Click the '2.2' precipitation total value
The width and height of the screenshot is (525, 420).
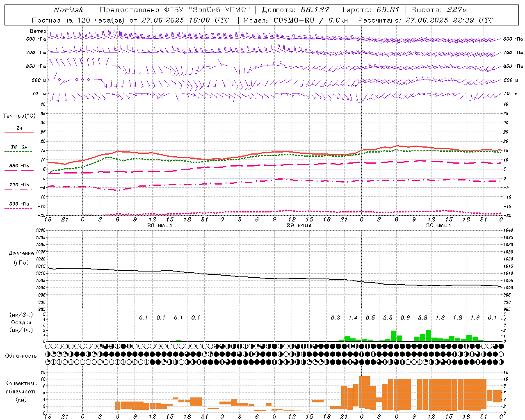pyautogui.click(x=388, y=318)
